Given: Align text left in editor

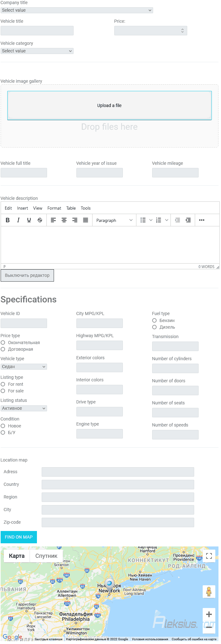Looking at the screenshot, I should (x=53, y=220).
